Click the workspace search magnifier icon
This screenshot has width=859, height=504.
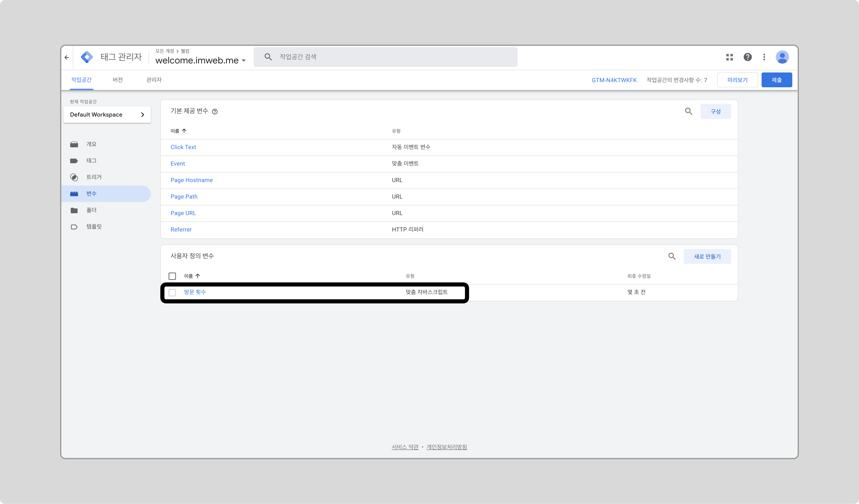pyautogui.click(x=268, y=57)
